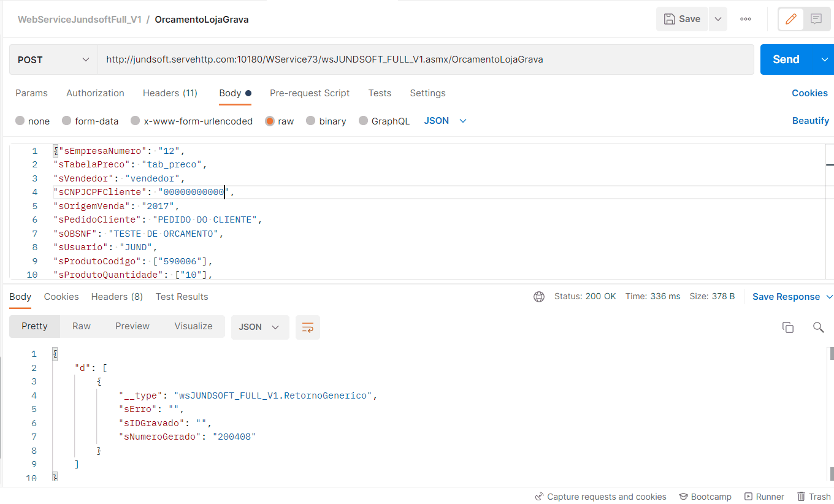Switch to the Pre-request Script tab
This screenshot has width=834, height=504.
310,93
